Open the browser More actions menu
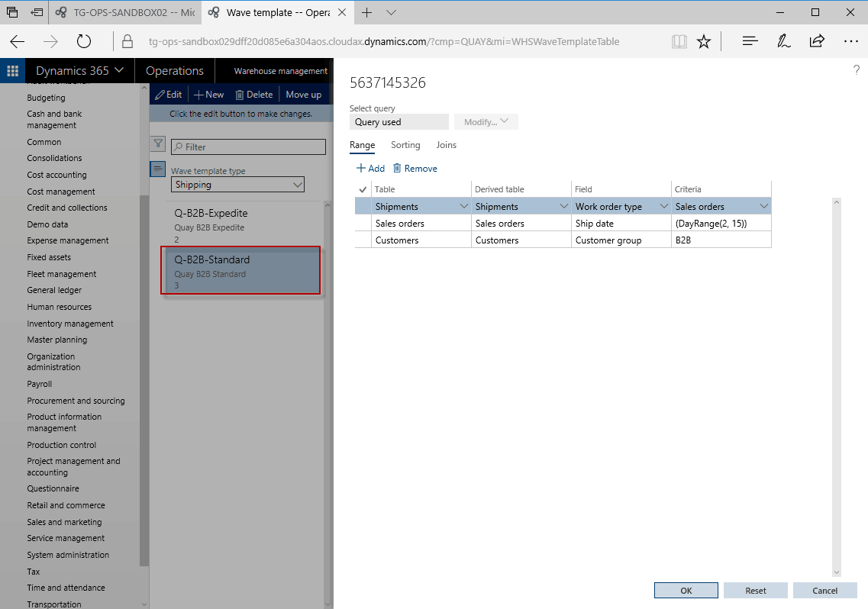Image resolution: width=868 pixels, height=609 pixels. [851, 41]
